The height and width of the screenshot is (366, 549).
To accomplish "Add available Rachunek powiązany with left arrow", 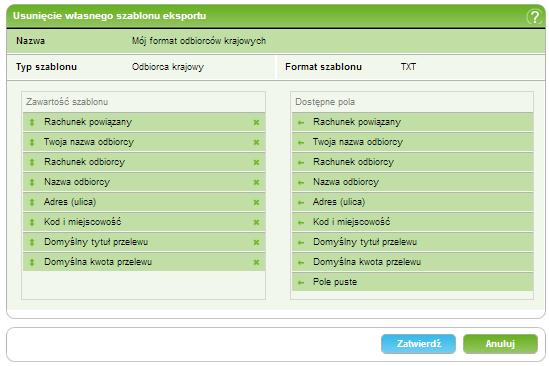I will click(x=300, y=123).
